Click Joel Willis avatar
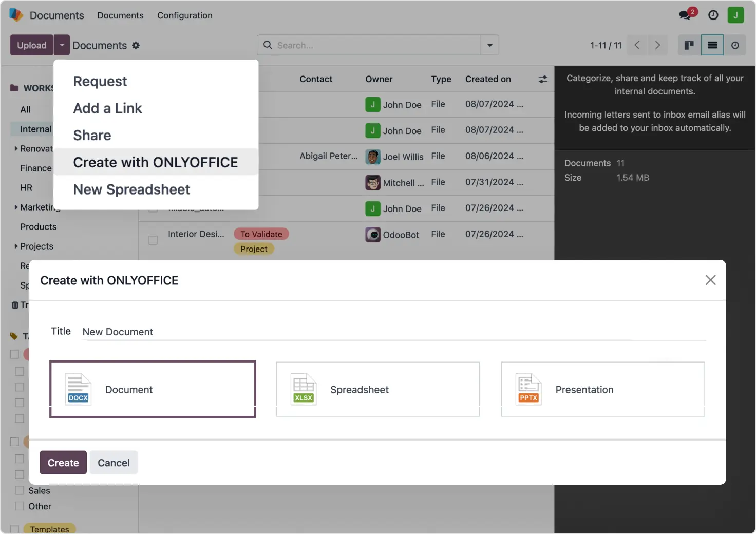This screenshot has height=534, width=756. tap(373, 157)
